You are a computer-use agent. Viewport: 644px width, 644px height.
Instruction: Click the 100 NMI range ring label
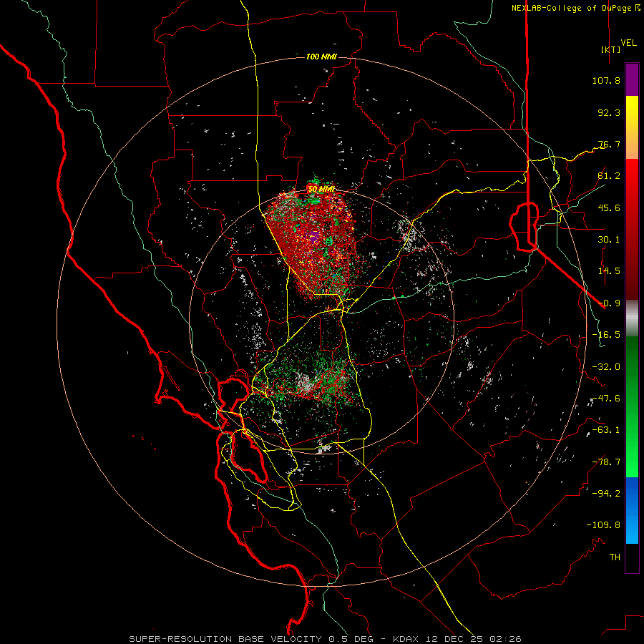pyautogui.click(x=321, y=57)
